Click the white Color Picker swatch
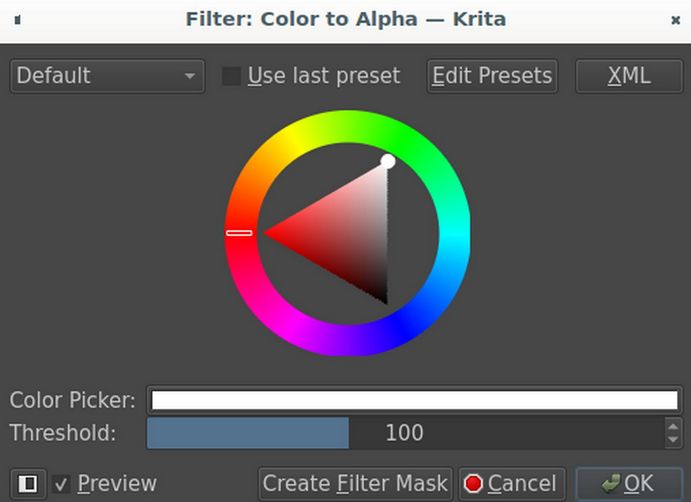Image resolution: width=691 pixels, height=502 pixels. (413, 400)
